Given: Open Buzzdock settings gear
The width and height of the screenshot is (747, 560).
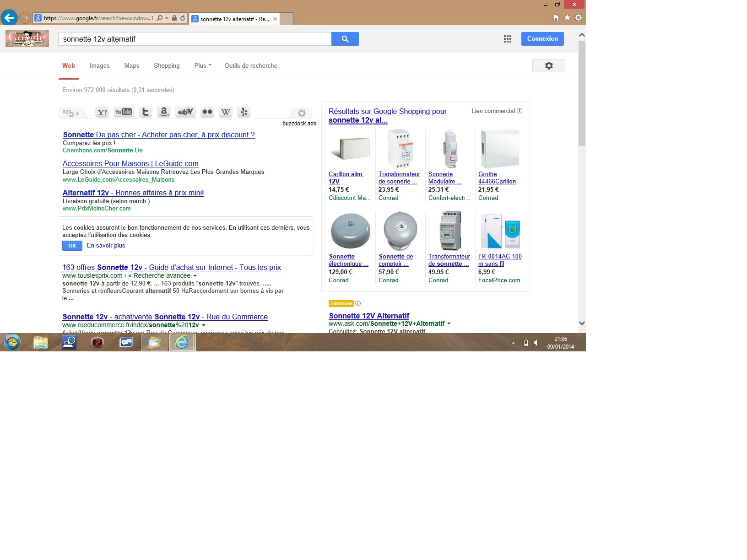Looking at the screenshot, I should pyautogui.click(x=302, y=113).
